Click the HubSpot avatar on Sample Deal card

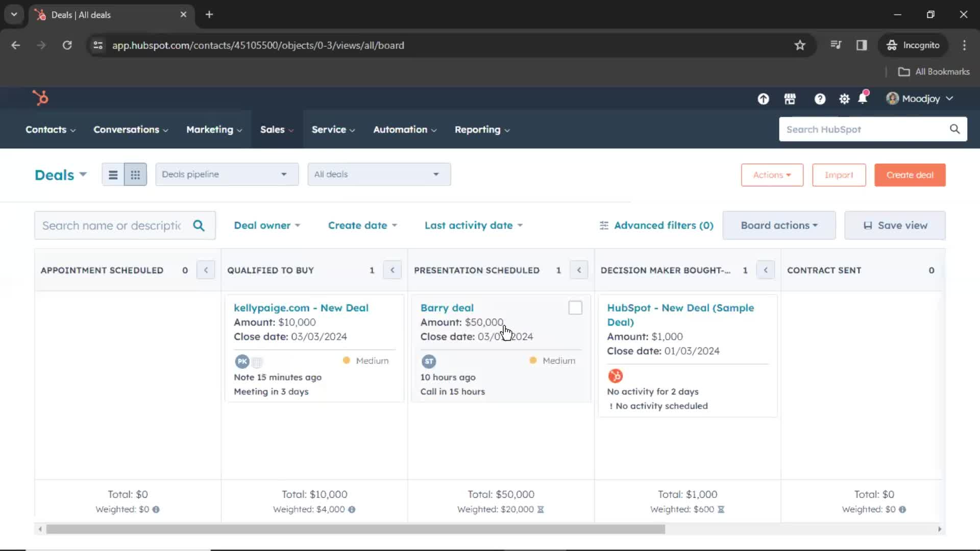[x=615, y=376]
